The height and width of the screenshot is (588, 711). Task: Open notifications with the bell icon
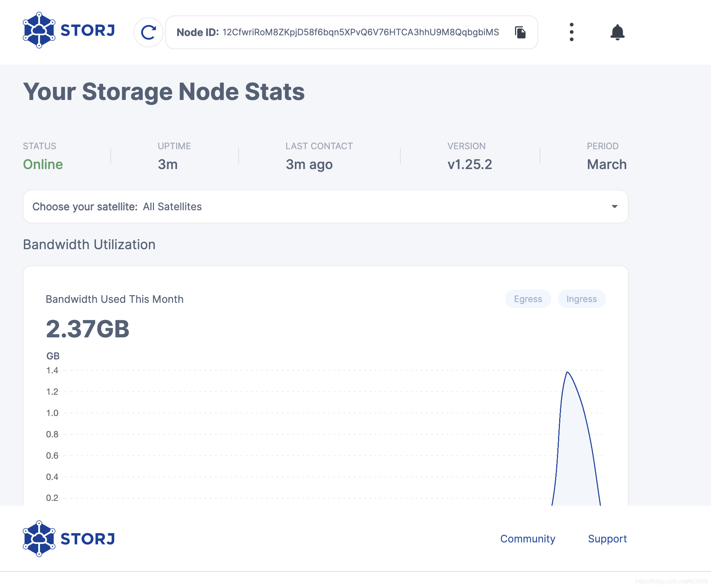pyautogui.click(x=617, y=32)
